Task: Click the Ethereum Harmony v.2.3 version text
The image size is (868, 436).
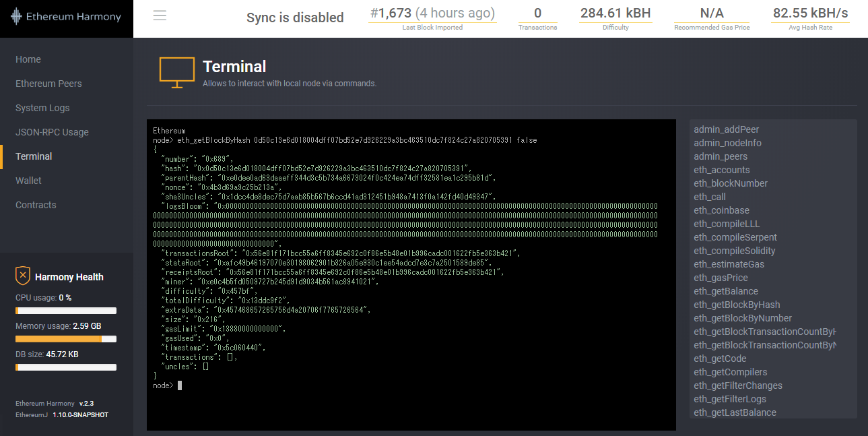Action: (x=55, y=403)
